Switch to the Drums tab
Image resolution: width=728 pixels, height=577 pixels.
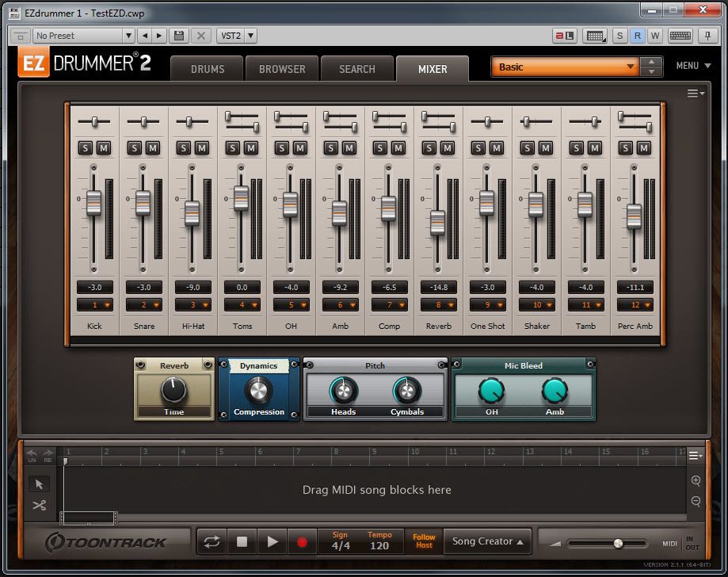tap(208, 69)
